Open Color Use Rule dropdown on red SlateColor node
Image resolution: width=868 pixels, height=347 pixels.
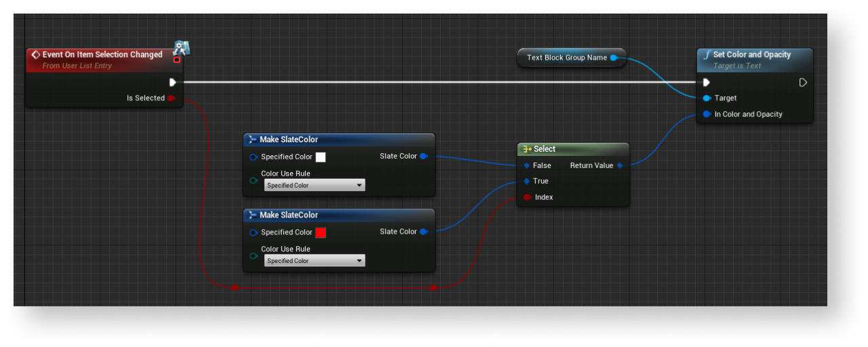pos(315,261)
